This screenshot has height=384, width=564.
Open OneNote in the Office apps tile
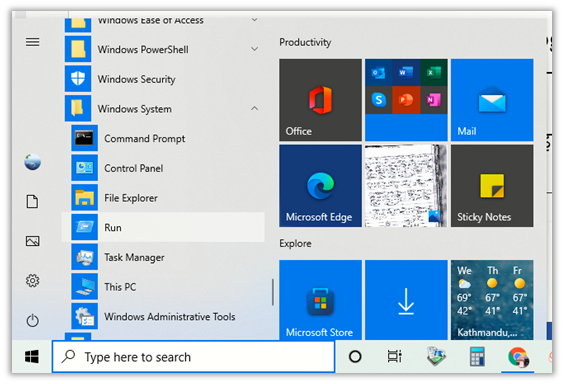(x=434, y=100)
